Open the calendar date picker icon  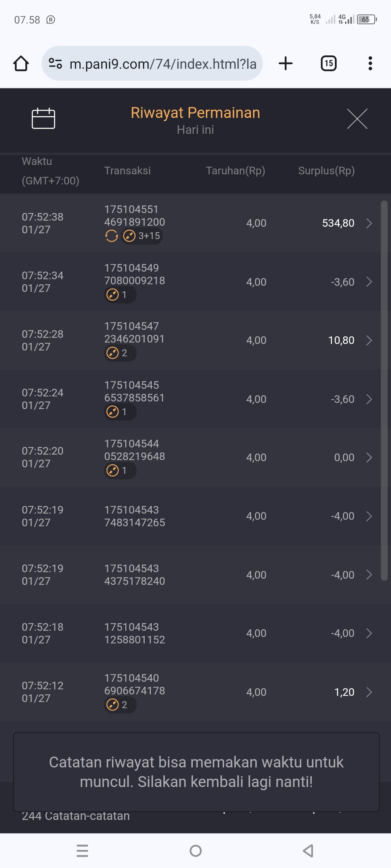point(43,118)
